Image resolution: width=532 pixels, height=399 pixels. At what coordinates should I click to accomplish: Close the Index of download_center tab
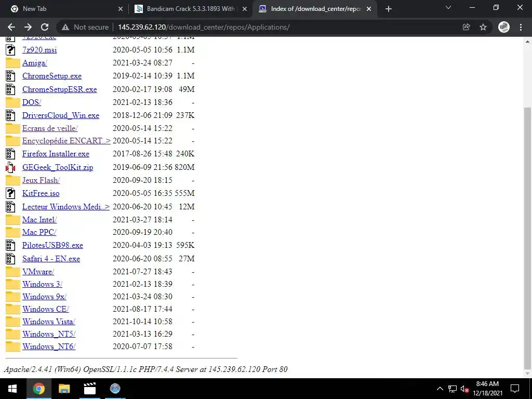[x=369, y=9]
